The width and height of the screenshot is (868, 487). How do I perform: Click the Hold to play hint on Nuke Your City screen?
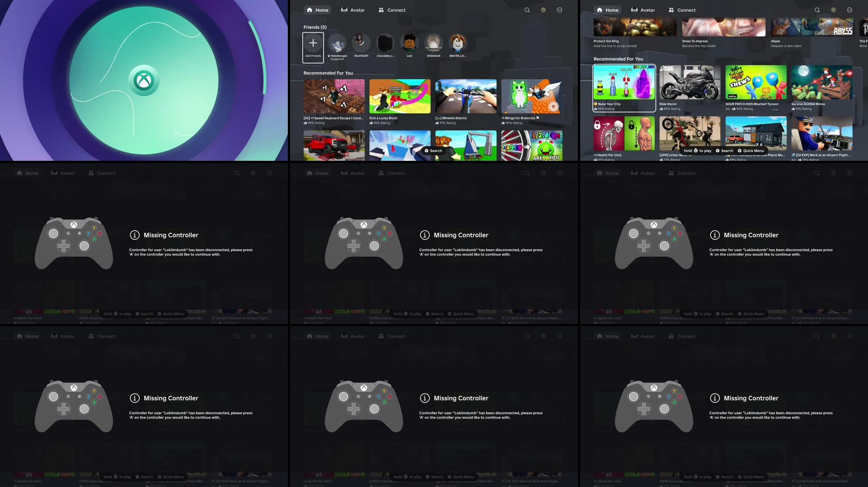[697, 151]
